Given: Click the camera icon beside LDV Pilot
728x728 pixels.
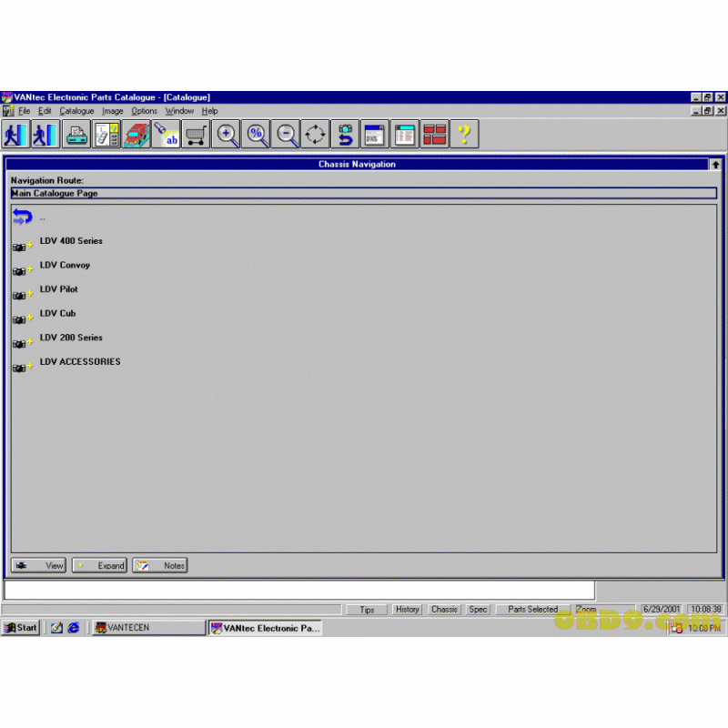Looking at the screenshot, I should tap(19, 296).
